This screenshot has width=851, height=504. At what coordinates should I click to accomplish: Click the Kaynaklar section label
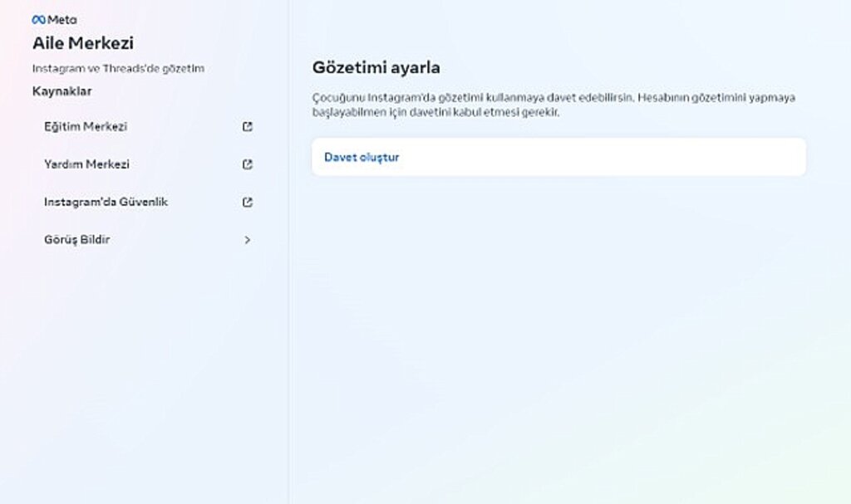click(61, 91)
